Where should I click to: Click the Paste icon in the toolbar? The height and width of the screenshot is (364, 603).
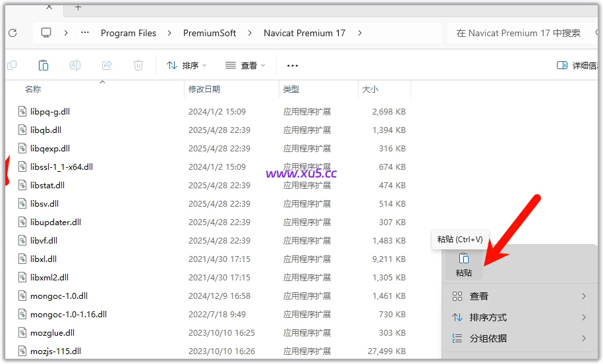[43, 65]
